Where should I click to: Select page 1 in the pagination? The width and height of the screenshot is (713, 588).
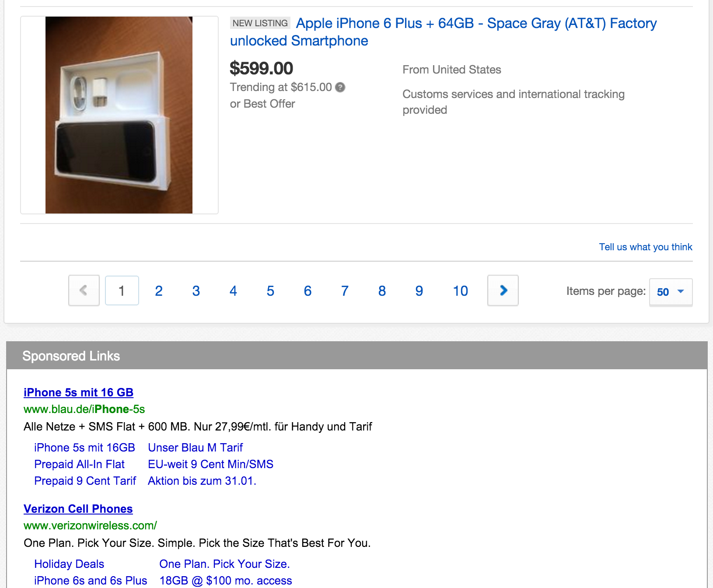(122, 290)
